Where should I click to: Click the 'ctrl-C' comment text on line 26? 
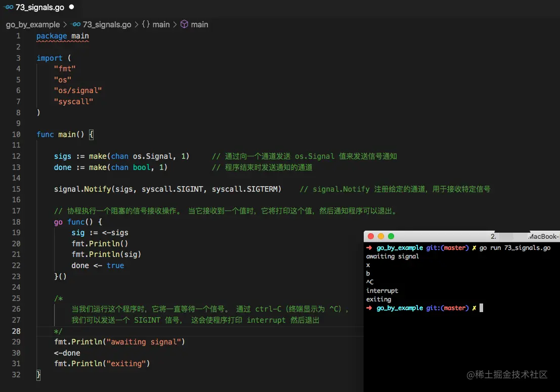[268, 309]
